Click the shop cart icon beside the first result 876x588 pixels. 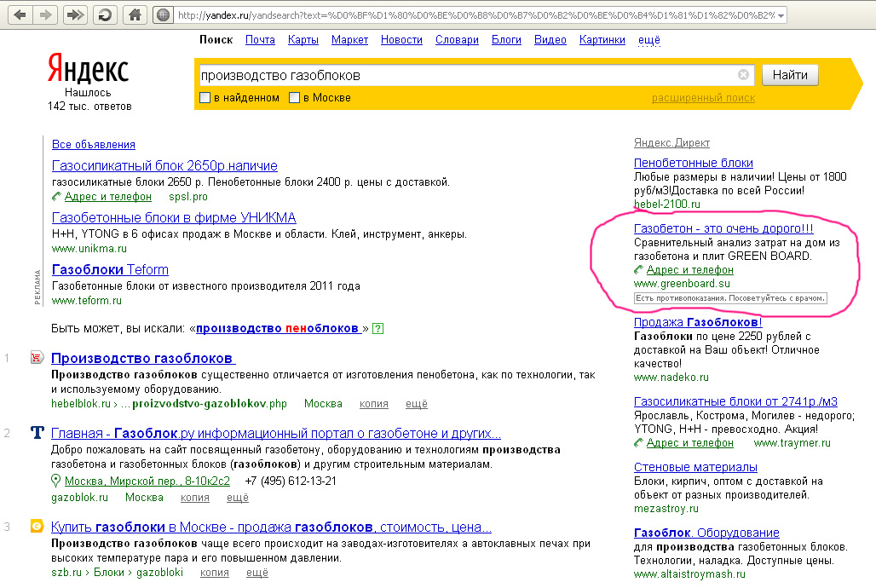click(37, 357)
